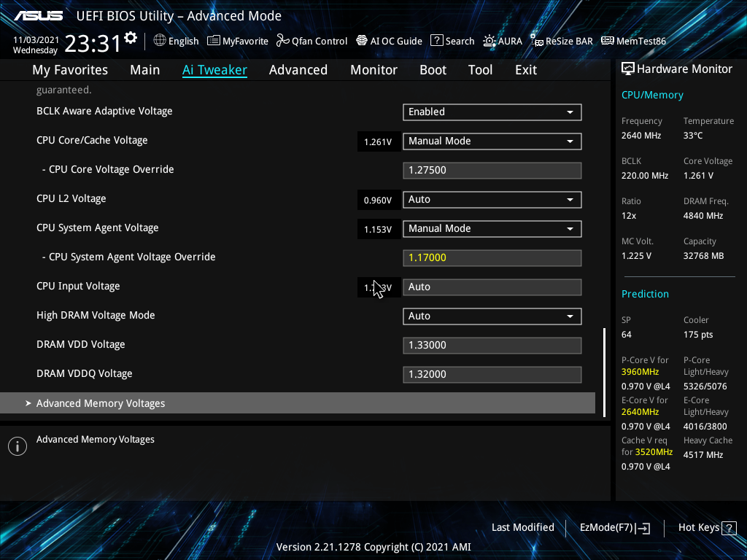Click the 3960MHz P-Core frequency value
Image resolution: width=747 pixels, height=560 pixels.
click(640, 372)
